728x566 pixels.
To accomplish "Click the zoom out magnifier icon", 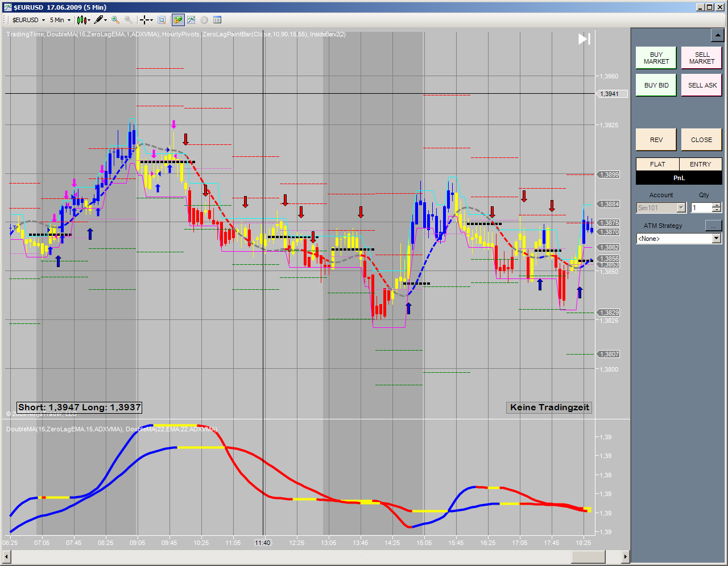I will 129,20.
